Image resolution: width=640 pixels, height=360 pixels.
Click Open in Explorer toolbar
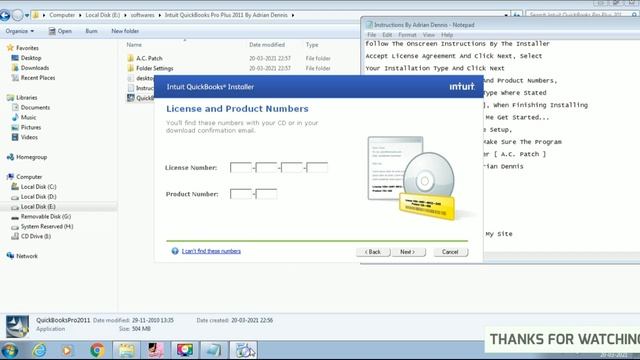point(60,31)
